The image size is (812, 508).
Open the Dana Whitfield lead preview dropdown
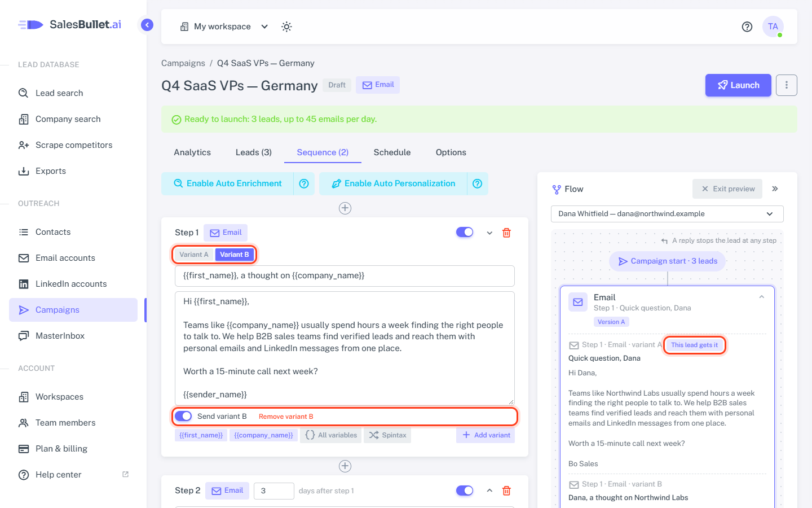(x=667, y=214)
